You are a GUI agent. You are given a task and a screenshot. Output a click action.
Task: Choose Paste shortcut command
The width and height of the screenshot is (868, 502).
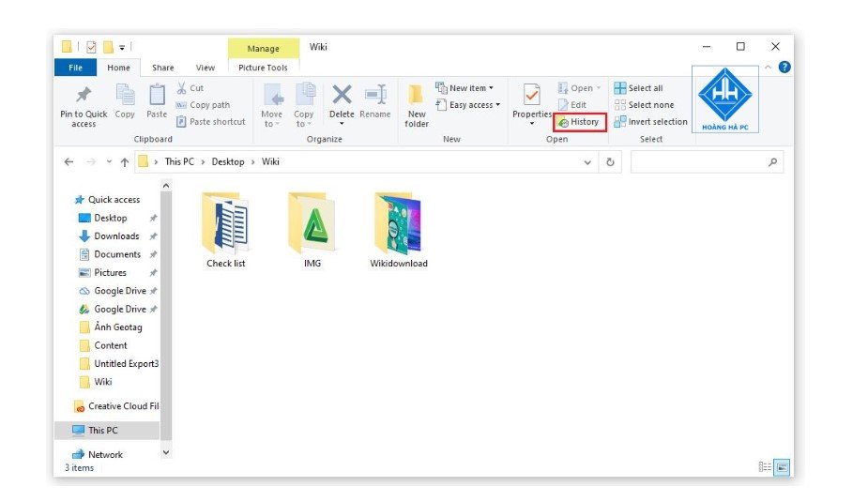210,121
